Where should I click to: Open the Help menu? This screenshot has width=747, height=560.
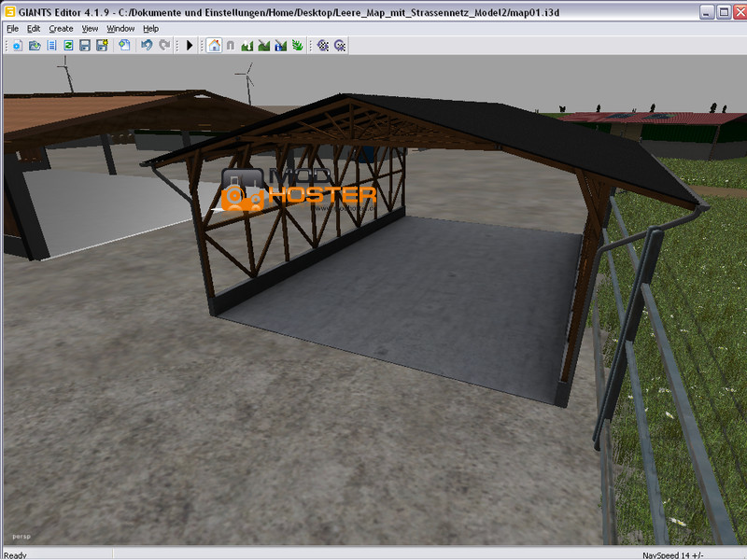150,29
